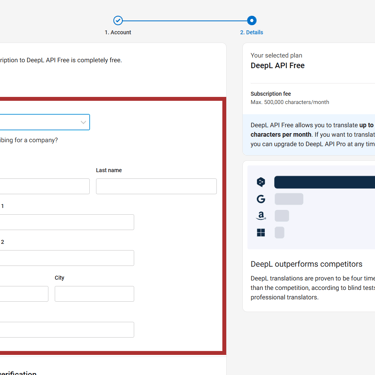375x375 pixels.
Task: Focus the first name field beside Last name
Action: (45, 186)
